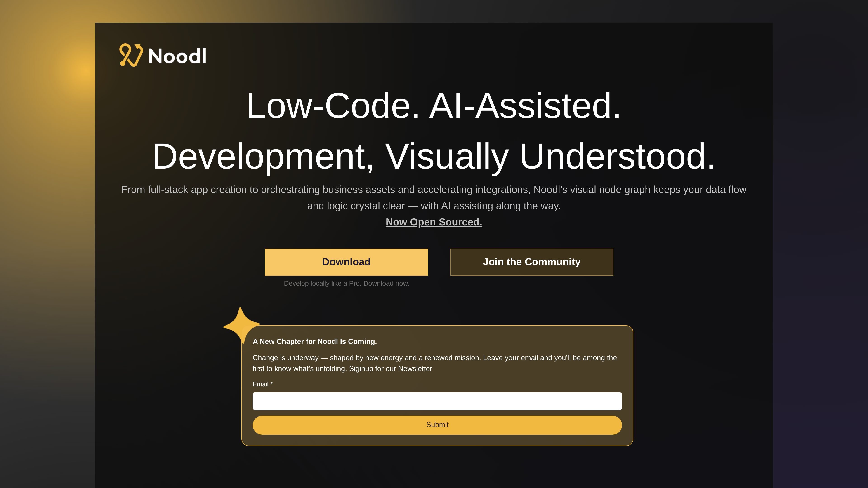Click 'Develop locally like a Pro' caption
The image size is (868, 488).
346,284
